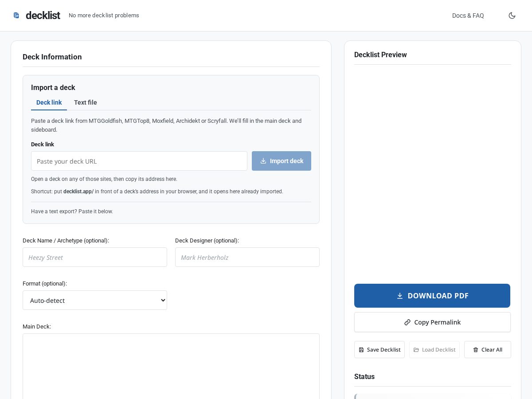Click the Status heading
This screenshot has height=399, width=532.
364,376
